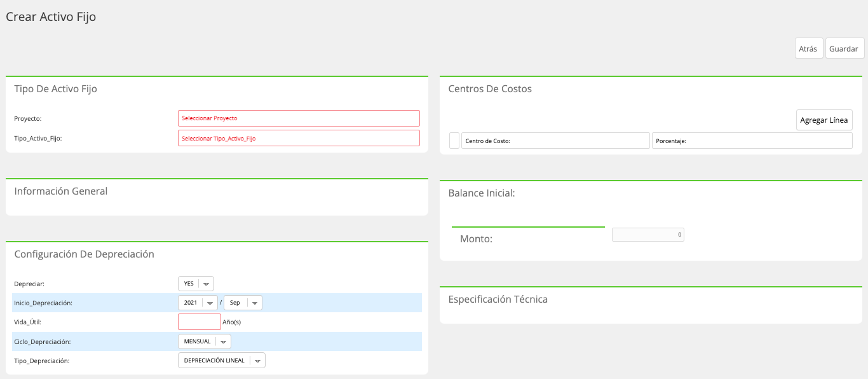Select the Monto amount field

648,235
